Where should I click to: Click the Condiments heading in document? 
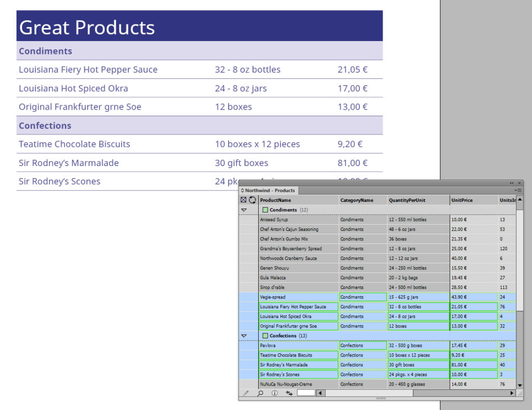click(x=46, y=51)
